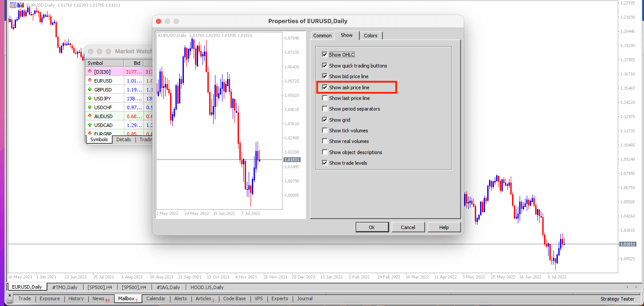Uncheck Show OHLC
Screen dimensions: 644x306
(x=325, y=55)
